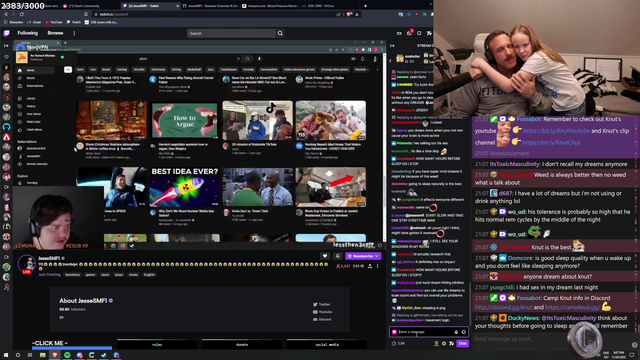Screen dimensions: 640x360
Task: Open chat settings gear icon
Action: click(x=444, y=344)
